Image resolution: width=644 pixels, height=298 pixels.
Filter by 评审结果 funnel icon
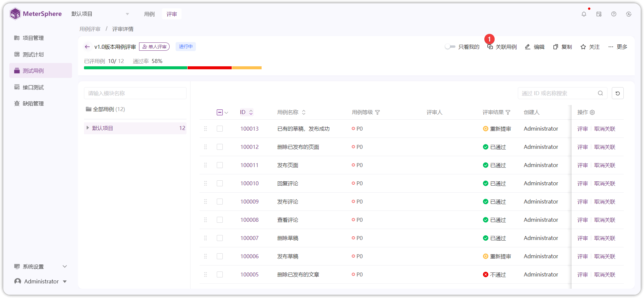(x=508, y=112)
